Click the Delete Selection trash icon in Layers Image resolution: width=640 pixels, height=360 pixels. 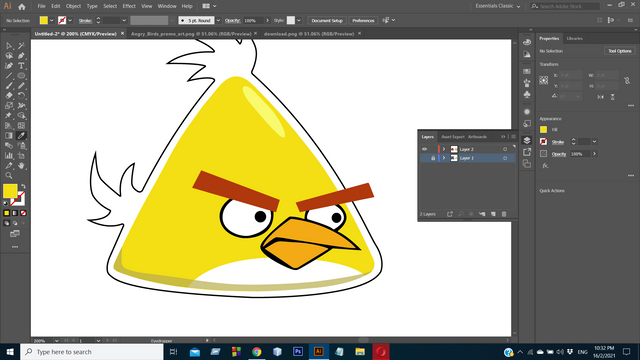pos(504,214)
